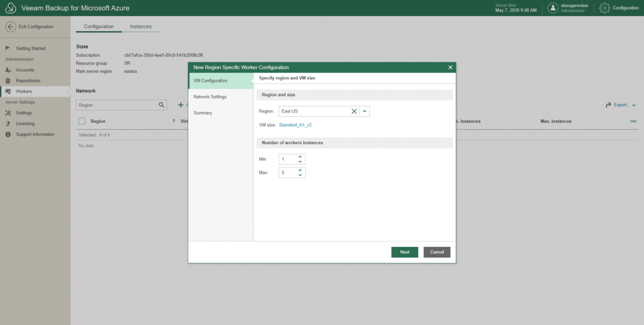Open the Export dropdown chevron

point(634,105)
